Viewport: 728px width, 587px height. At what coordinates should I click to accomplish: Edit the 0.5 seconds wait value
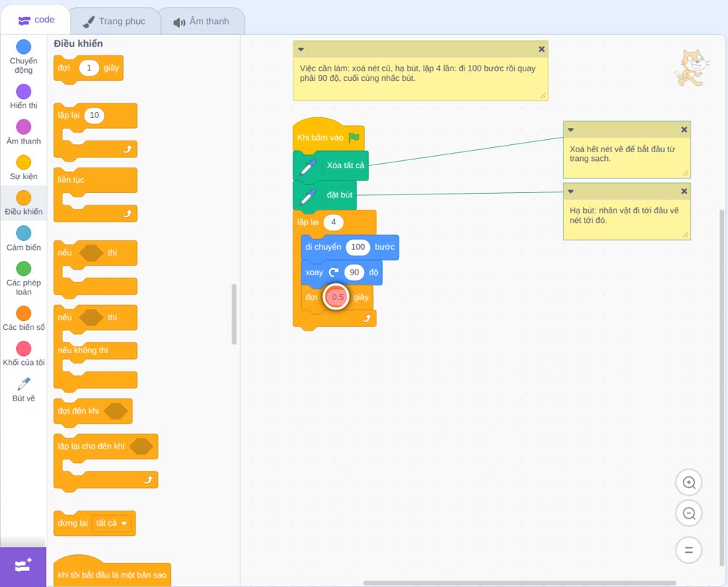click(x=338, y=297)
